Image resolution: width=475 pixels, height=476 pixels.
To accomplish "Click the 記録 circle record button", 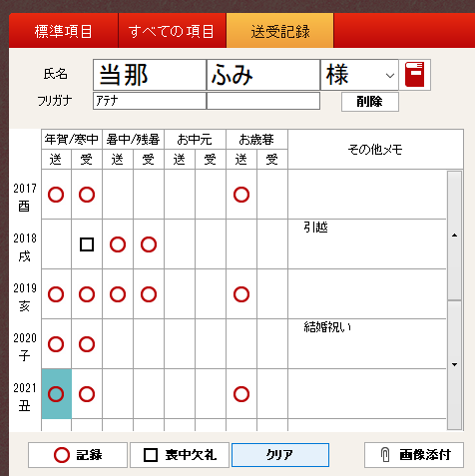I will (78, 455).
